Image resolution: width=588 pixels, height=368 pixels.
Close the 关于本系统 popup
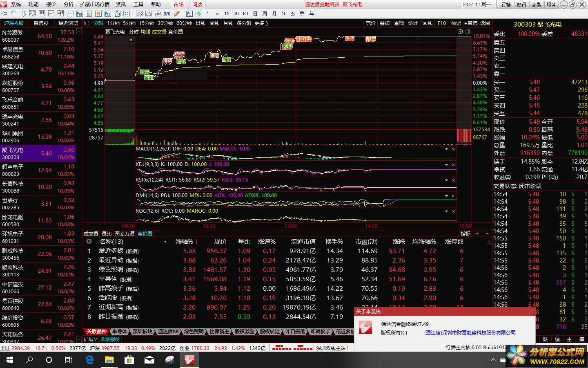click(531, 311)
